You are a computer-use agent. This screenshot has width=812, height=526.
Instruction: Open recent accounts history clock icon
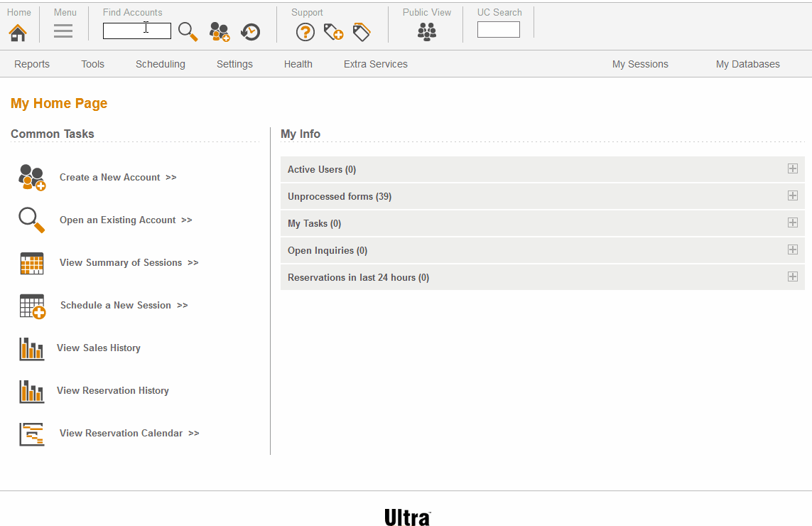point(251,32)
